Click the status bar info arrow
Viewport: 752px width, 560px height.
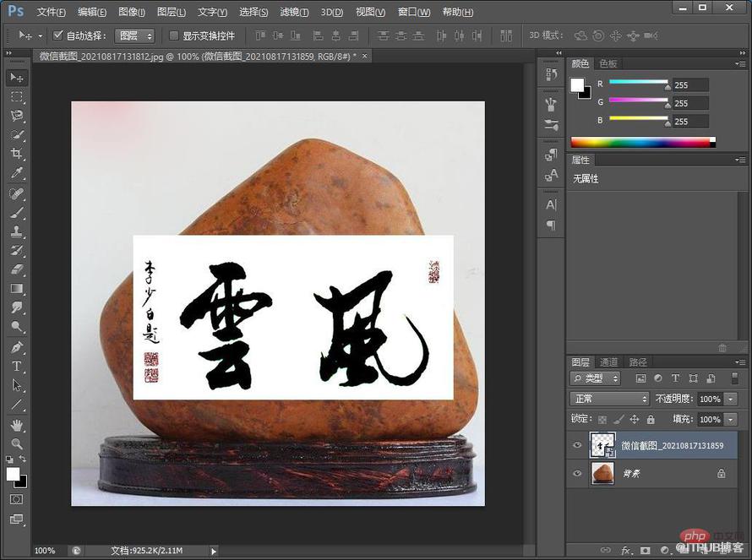(214, 551)
